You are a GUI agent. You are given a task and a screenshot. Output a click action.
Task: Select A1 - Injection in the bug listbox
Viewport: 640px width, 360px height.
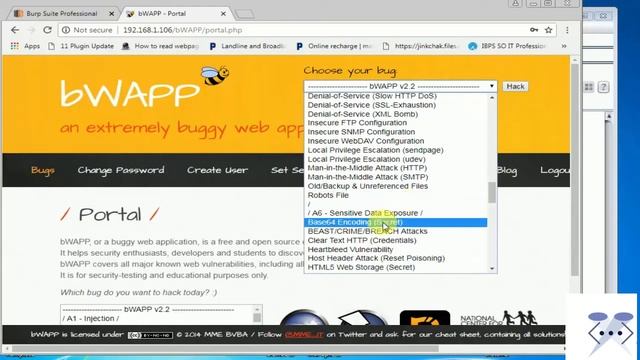[x=91, y=318]
